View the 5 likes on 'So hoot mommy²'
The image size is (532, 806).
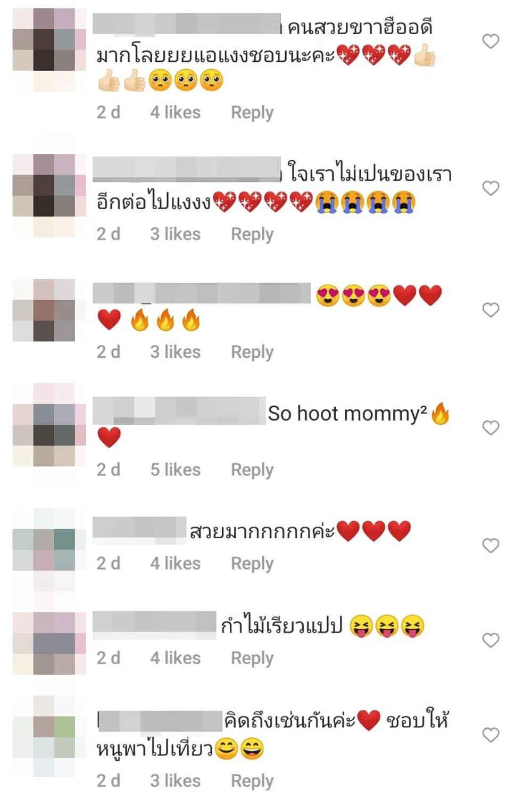click(x=176, y=470)
